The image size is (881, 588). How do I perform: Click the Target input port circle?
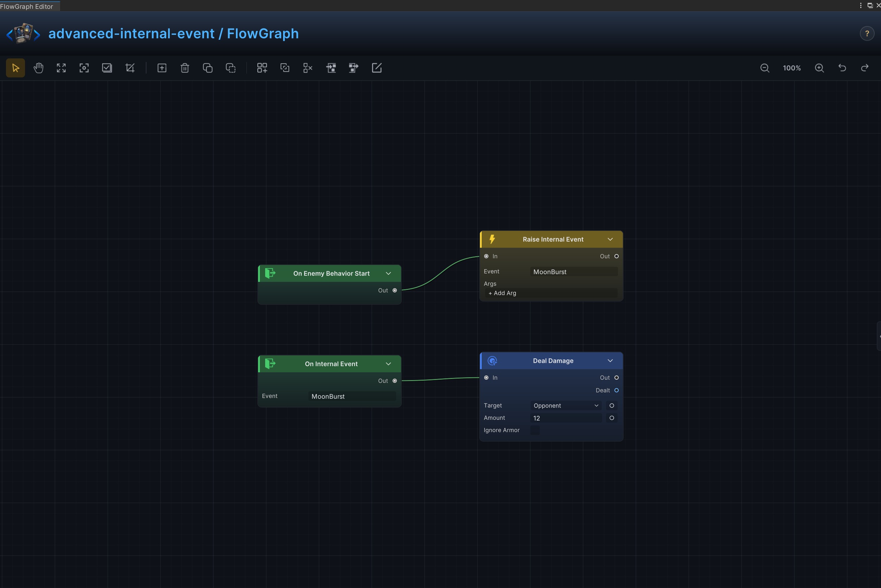pos(612,405)
